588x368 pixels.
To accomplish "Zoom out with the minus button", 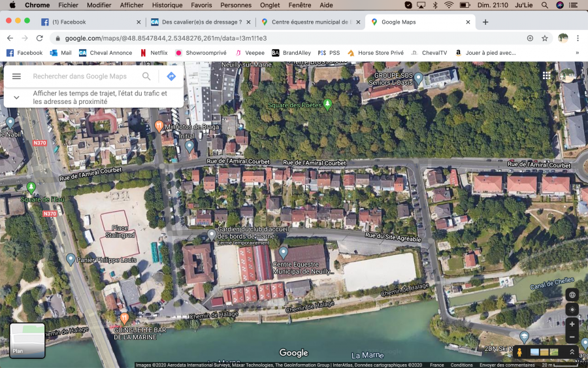I will coord(572,337).
